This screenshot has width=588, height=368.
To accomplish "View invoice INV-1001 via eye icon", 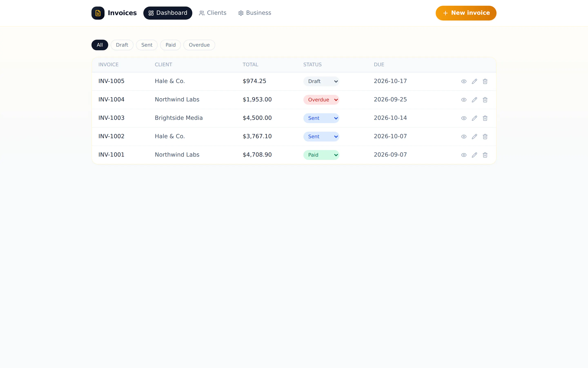I will point(464,155).
